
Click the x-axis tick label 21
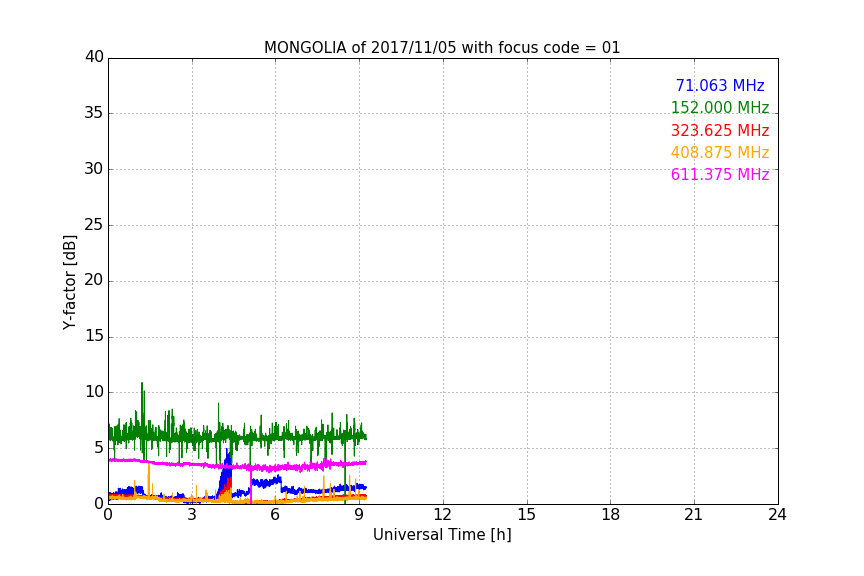coord(694,515)
